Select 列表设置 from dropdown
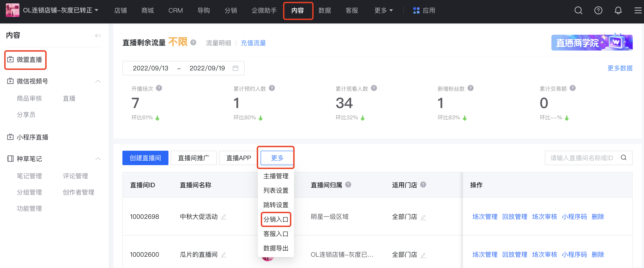This screenshot has width=644, height=268. coord(276,191)
